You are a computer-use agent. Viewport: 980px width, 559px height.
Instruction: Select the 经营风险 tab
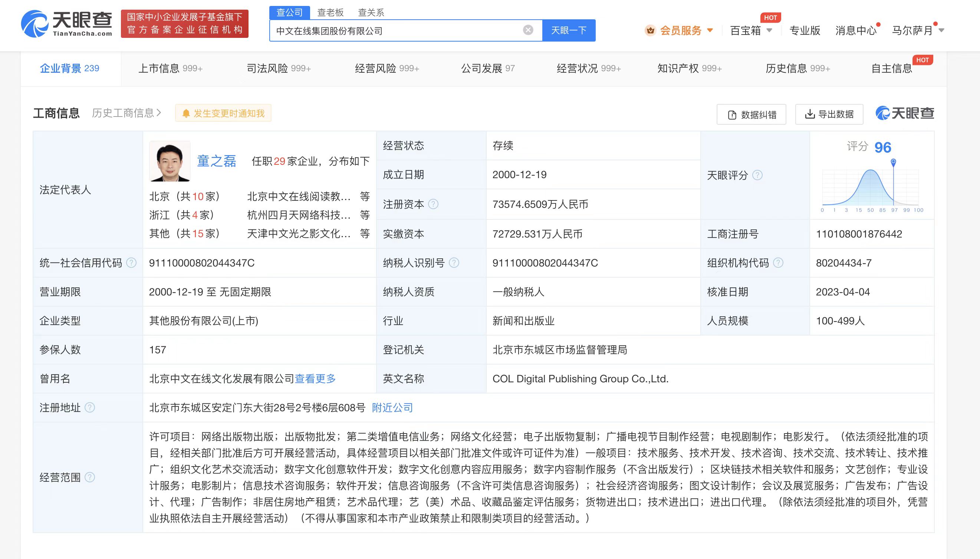pos(387,68)
